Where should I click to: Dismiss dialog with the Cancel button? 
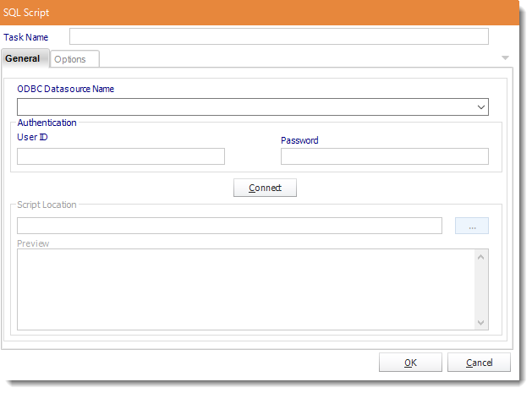tap(479, 363)
